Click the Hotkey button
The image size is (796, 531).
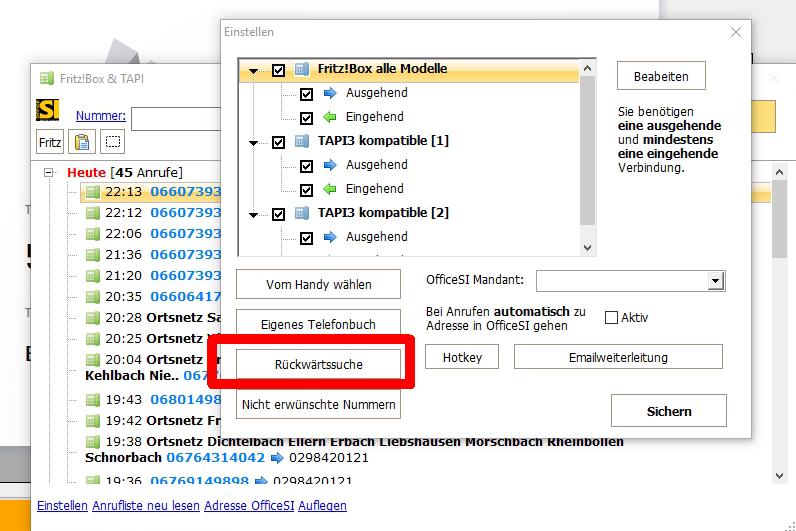point(462,357)
